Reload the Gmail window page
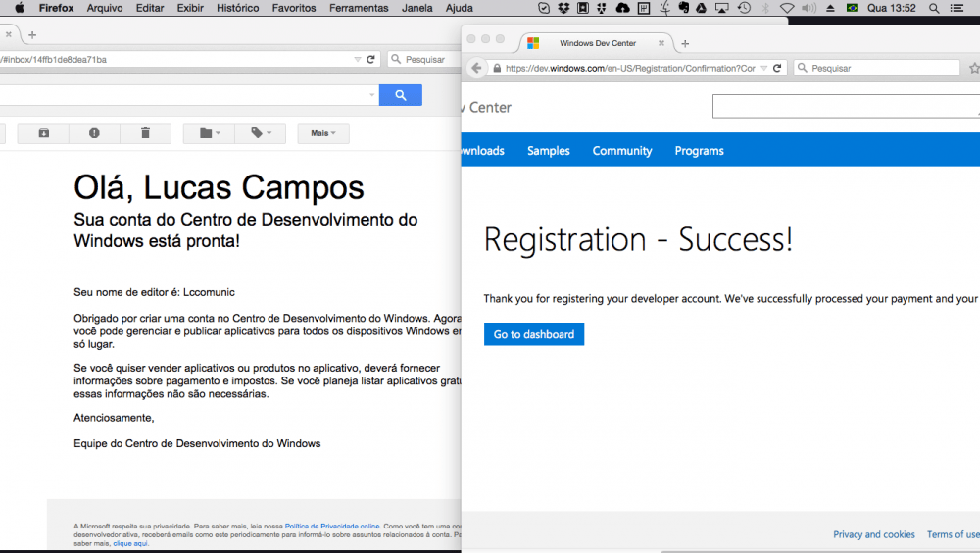This screenshot has width=980, height=553. 370,60
